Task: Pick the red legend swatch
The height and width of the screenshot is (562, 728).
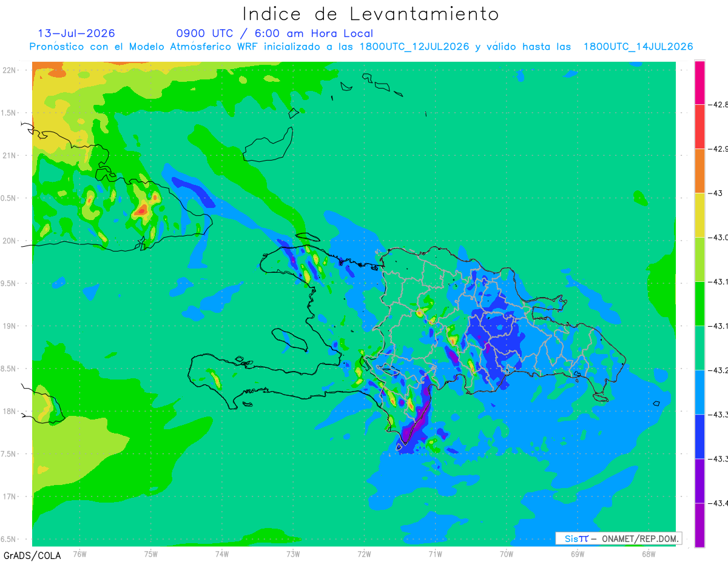Action: point(699,127)
